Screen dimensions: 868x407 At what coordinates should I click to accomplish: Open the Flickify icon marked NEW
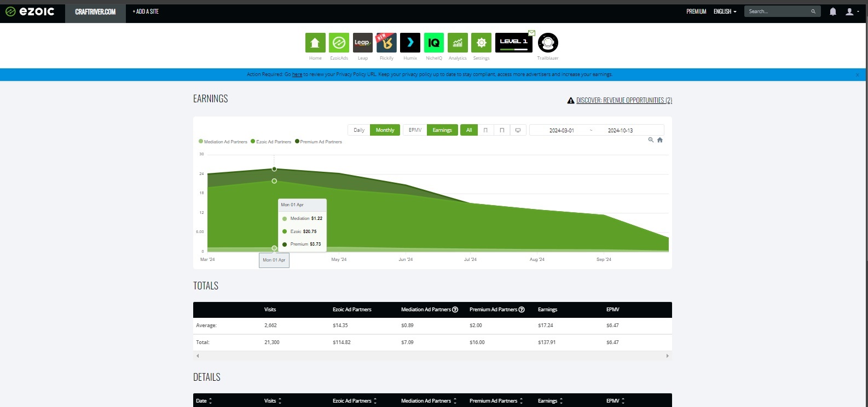(x=386, y=43)
